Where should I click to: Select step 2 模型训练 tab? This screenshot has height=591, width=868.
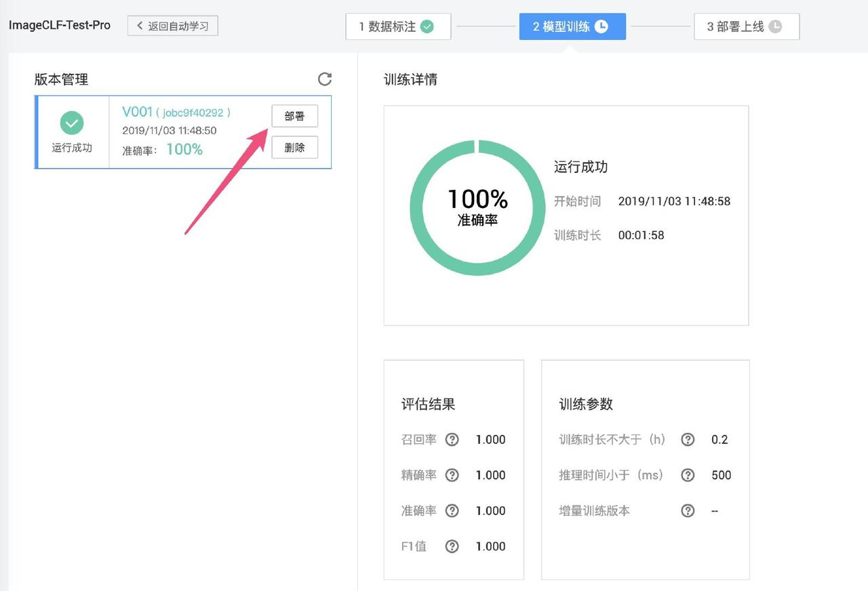click(x=572, y=26)
